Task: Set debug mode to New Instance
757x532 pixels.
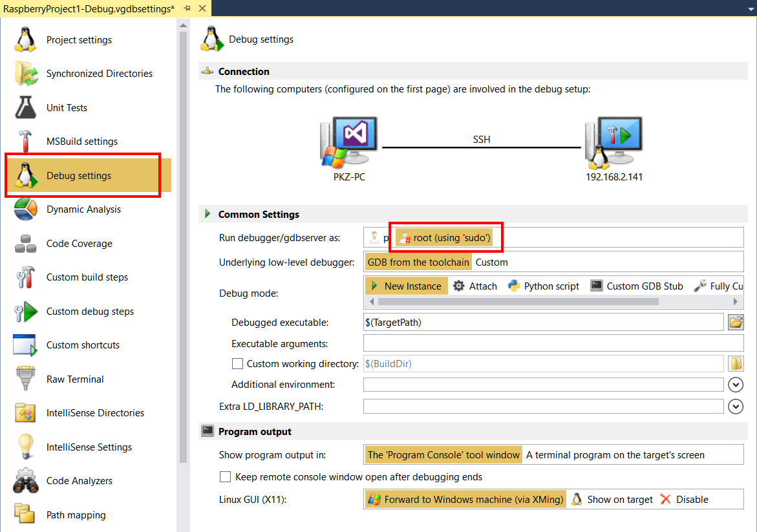Action: 407,286
